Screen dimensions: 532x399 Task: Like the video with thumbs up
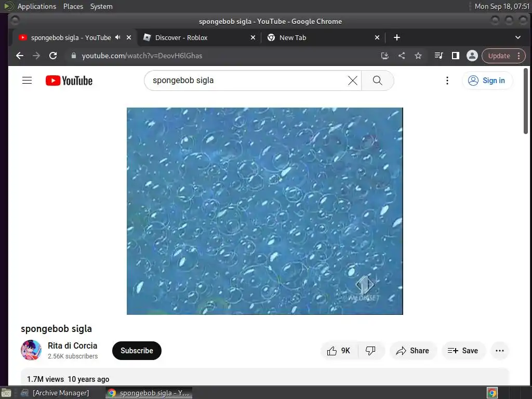pos(339,351)
